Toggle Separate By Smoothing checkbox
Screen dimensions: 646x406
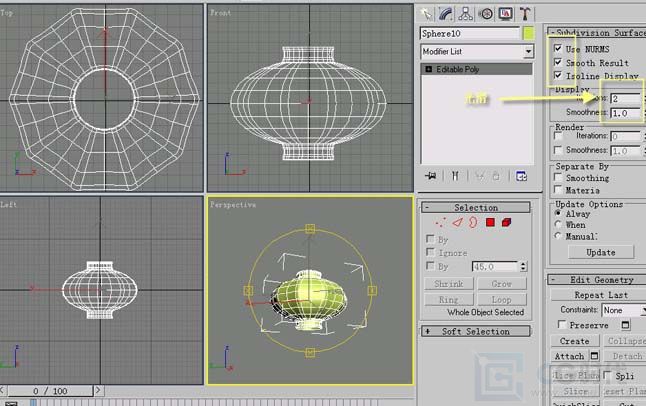(x=558, y=177)
